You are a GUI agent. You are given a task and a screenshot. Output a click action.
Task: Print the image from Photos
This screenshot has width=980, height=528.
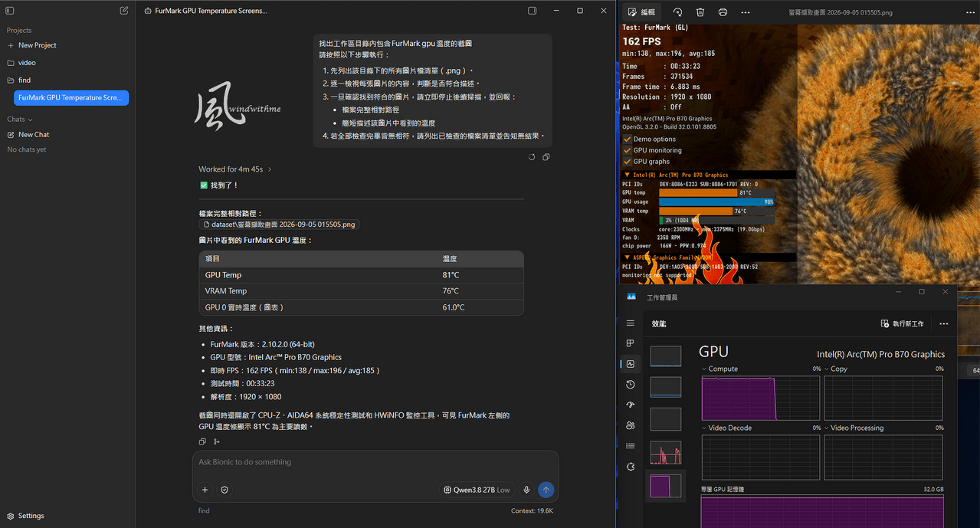point(723,12)
